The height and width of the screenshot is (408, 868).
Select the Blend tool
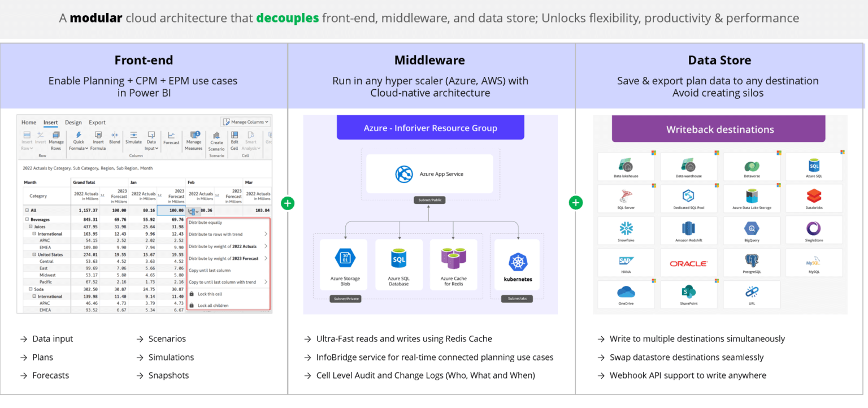point(115,137)
